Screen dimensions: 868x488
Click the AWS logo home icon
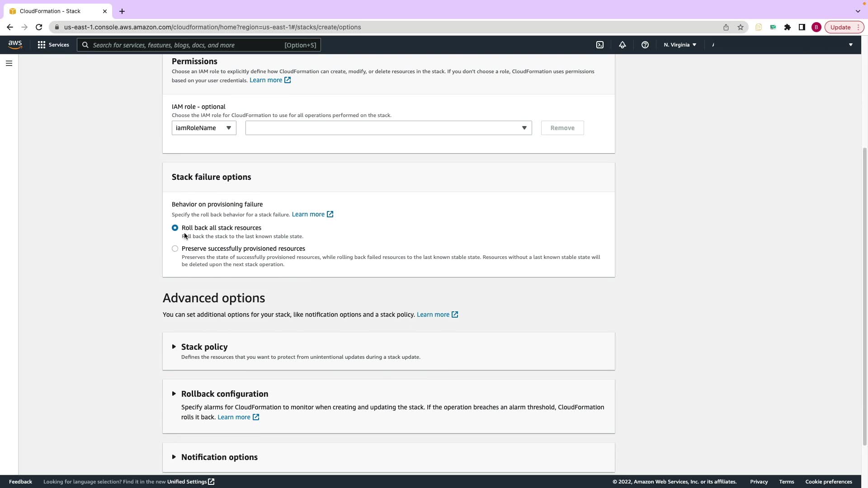(x=15, y=44)
